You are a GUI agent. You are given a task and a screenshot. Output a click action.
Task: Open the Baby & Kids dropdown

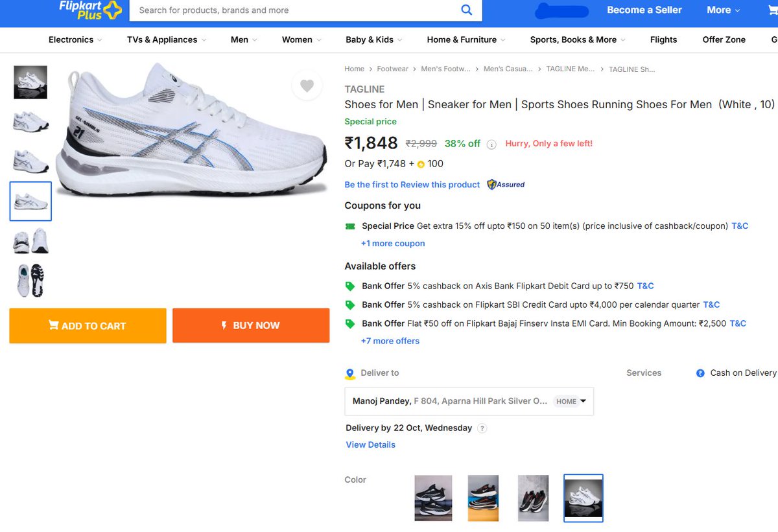coord(374,40)
